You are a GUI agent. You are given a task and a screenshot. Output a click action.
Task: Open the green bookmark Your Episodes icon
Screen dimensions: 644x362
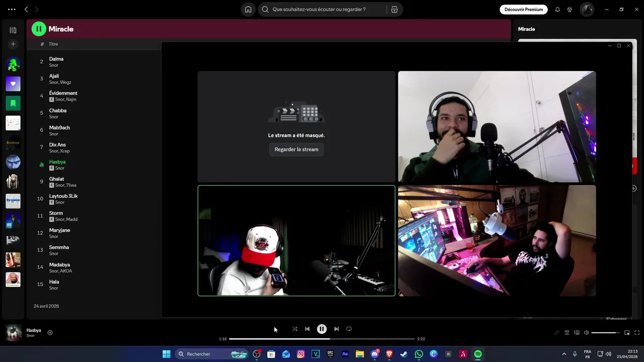coord(13,103)
